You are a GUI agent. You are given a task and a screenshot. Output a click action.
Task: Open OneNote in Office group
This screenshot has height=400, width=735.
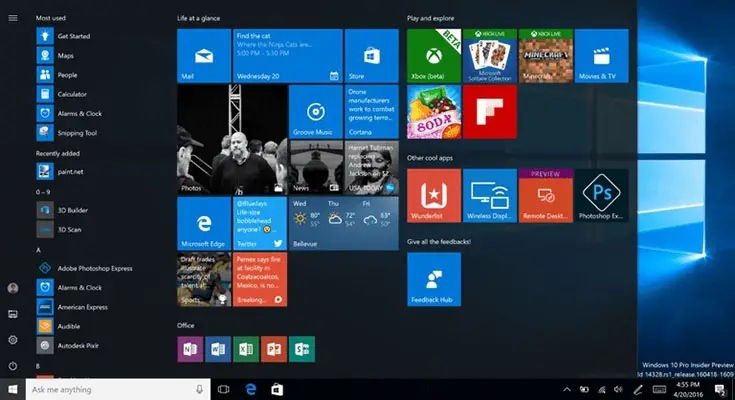click(x=190, y=349)
